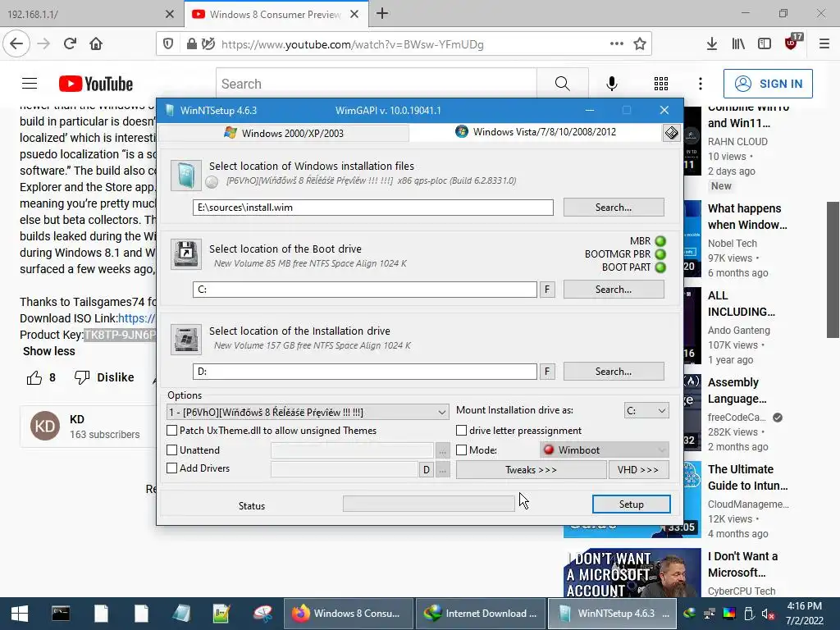The height and width of the screenshot is (630, 840).
Task: Go to Firefox home page
Action: [x=96, y=44]
